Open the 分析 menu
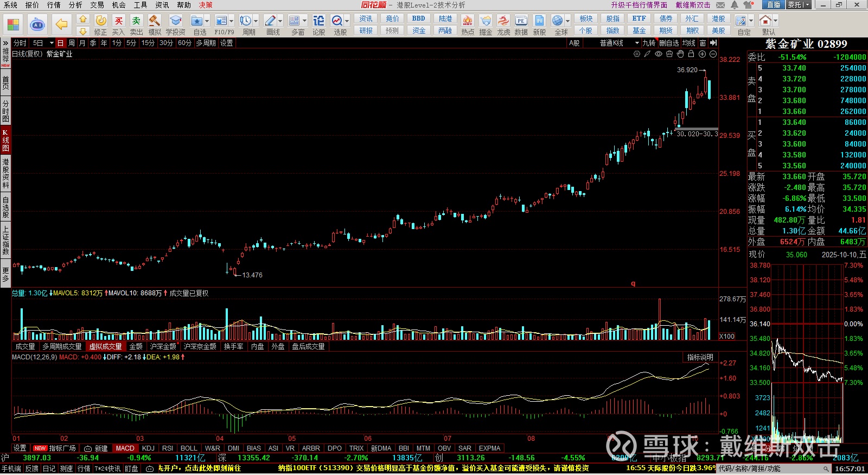The image size is (868, 475). [x=75, y=5]
